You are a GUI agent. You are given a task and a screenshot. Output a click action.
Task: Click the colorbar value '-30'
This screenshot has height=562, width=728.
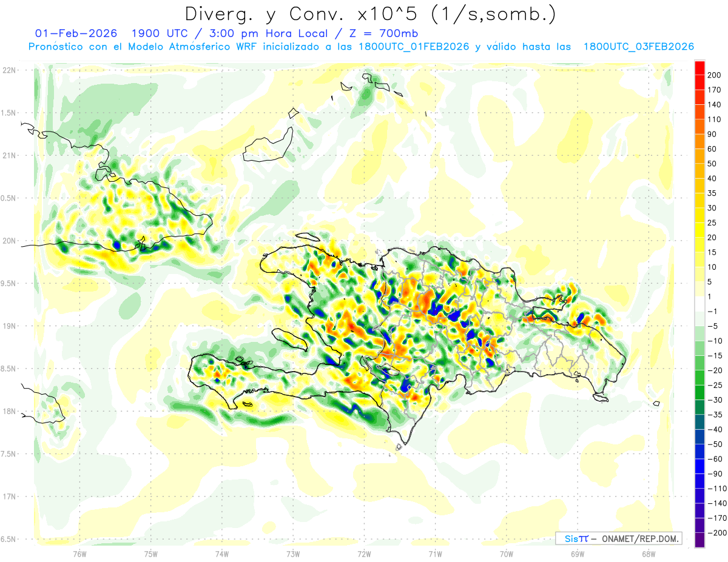[715, 400]
